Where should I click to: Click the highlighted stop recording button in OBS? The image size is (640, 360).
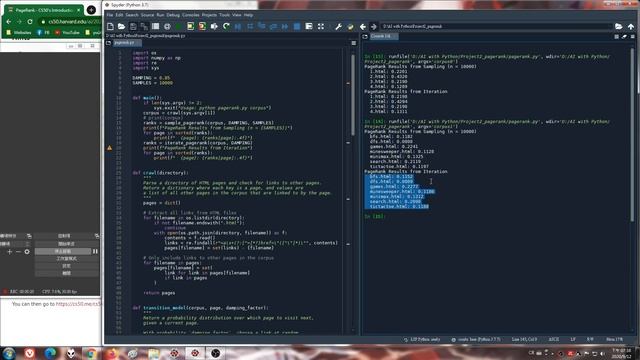coord(63,251)
